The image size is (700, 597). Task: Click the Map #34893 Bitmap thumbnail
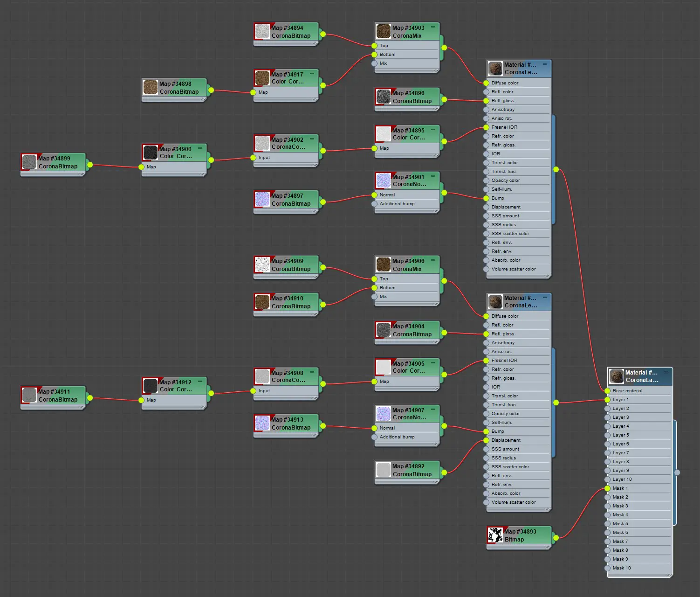pos(495,535)
